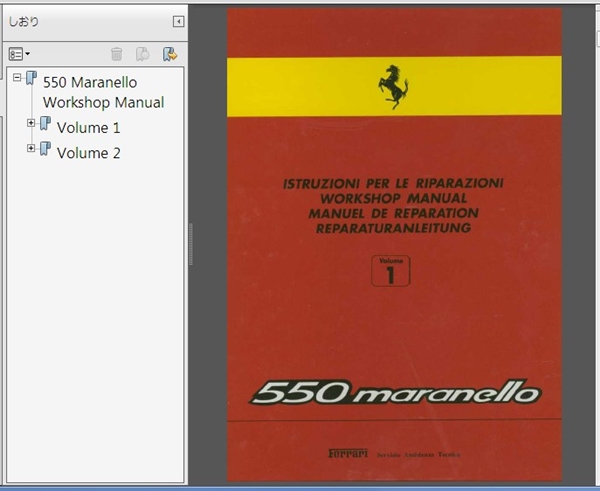Collapse the 550 Maranello Workshop Manual tree
Screen dimensions: 600x491
pos(17,77)
